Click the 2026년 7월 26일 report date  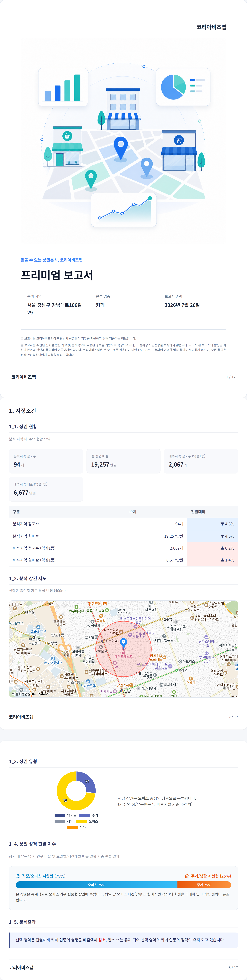click(x=182, y=305)
